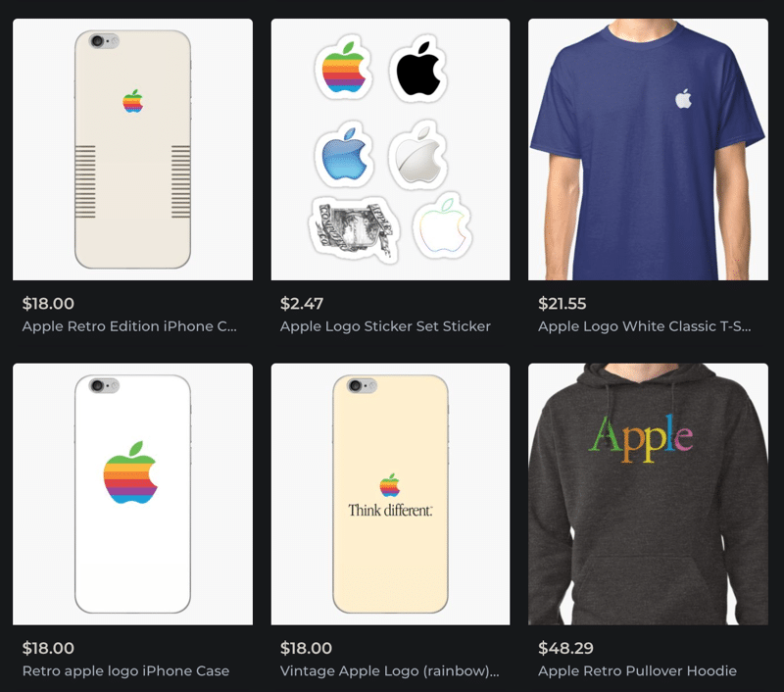The width and height of the screenshot is (784, 692).
Task: Click the silver chrome Apple logo sticker
Action: pos(418,155)
